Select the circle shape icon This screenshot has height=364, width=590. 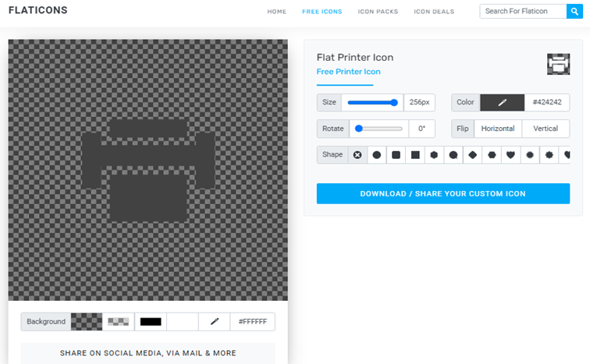click(x=377, y=154)
